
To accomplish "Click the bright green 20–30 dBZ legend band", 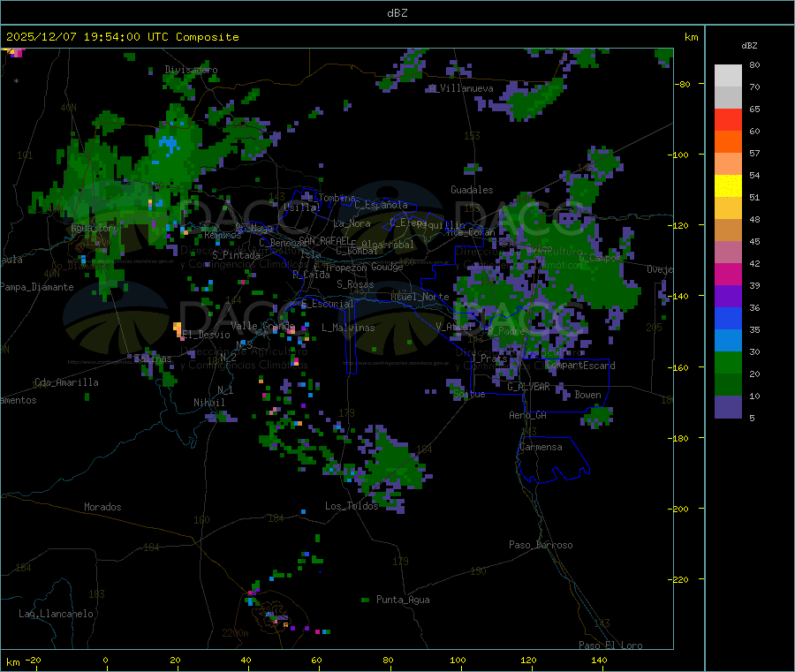I will (728, 362).
